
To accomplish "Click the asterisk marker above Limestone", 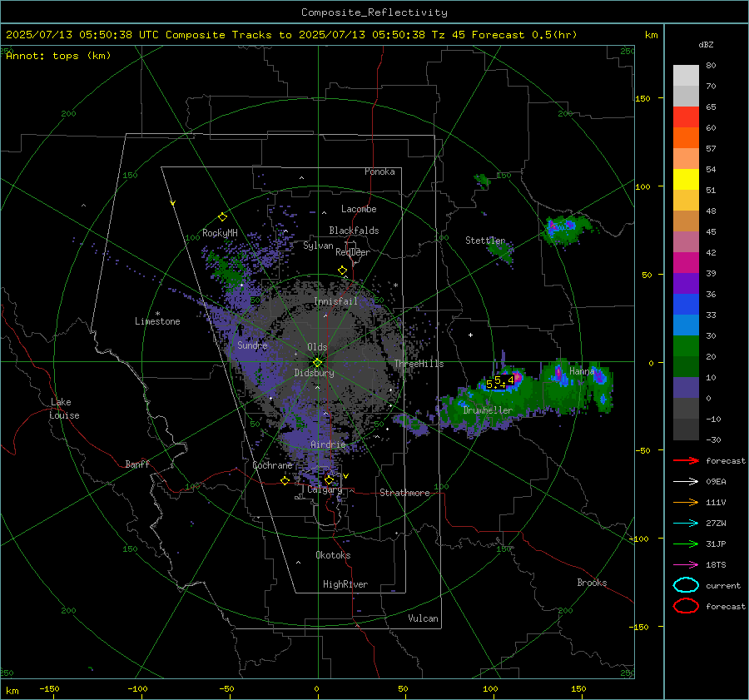I will coord(157,314).
